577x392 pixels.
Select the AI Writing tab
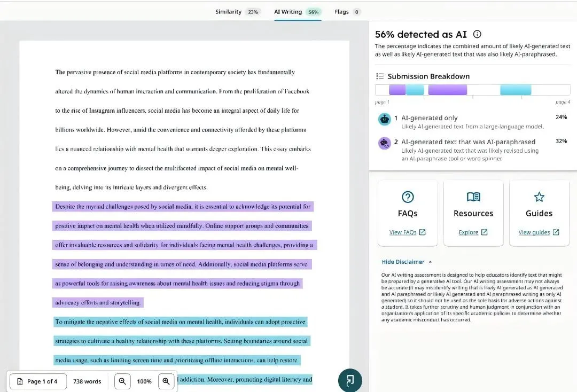coord(298,12)
